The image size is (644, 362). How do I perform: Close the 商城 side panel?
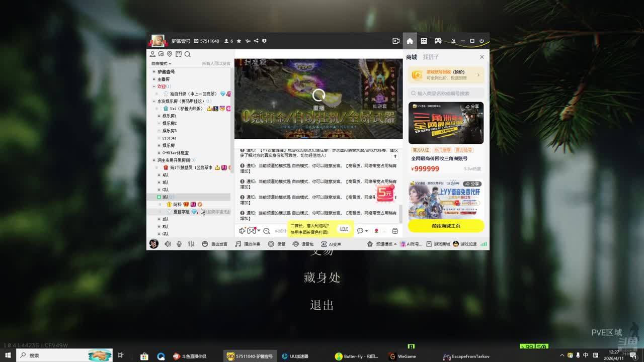tap(482, 57)
